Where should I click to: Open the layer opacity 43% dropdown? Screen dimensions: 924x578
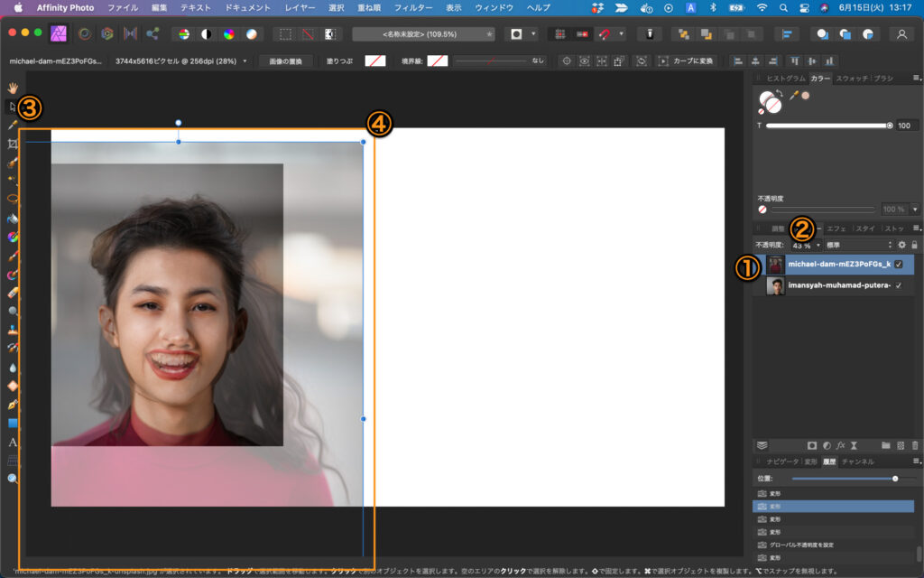(x=818, y=245)
